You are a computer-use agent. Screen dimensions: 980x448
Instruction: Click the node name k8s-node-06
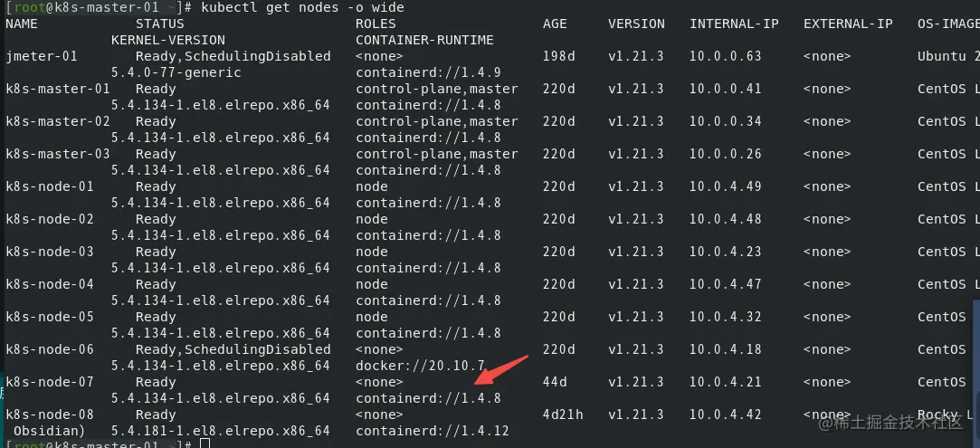[x=50, y=349]
